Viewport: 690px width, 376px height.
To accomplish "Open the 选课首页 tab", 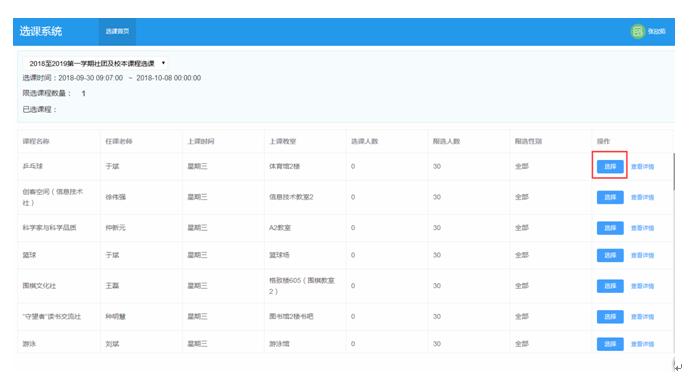I will [117, 31].
